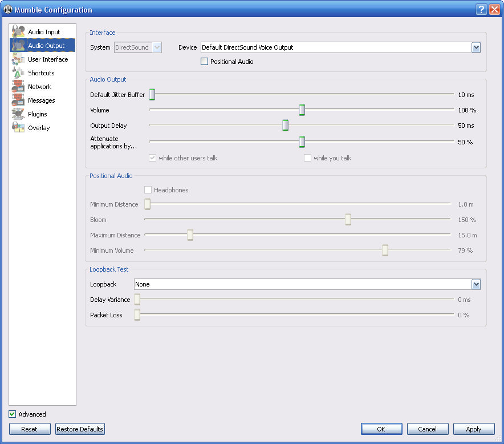Switch to the Network settings label
The image size is (504, 444).
(40, 87)
